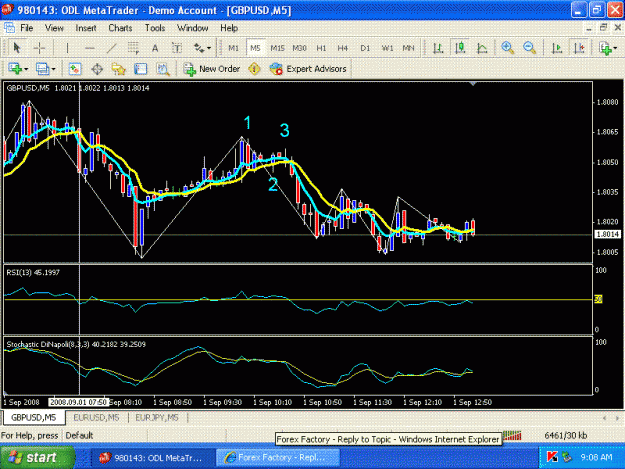The width and height of the screenshot is (625, 469).
Task: Select the trendline drawing tool
Action: (x=112, y=48)
